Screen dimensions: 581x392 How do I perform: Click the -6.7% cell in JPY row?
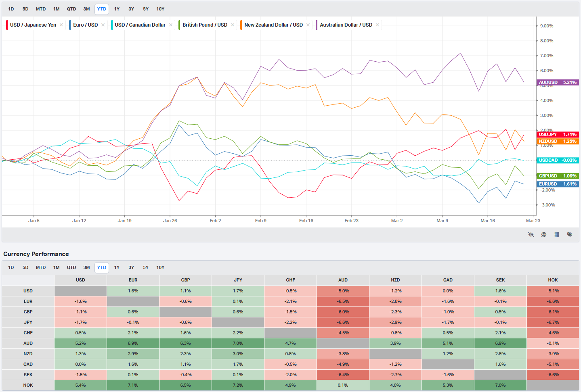553,322
